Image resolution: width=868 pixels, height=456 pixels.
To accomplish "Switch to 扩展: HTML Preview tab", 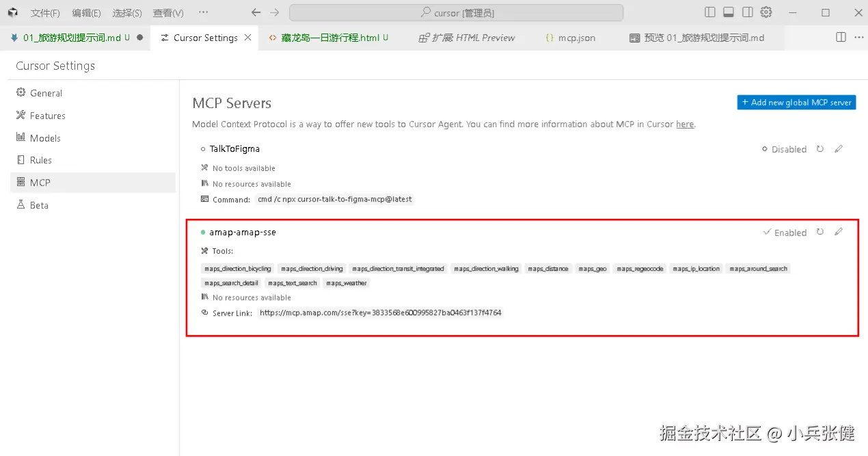I will (466, 38).
